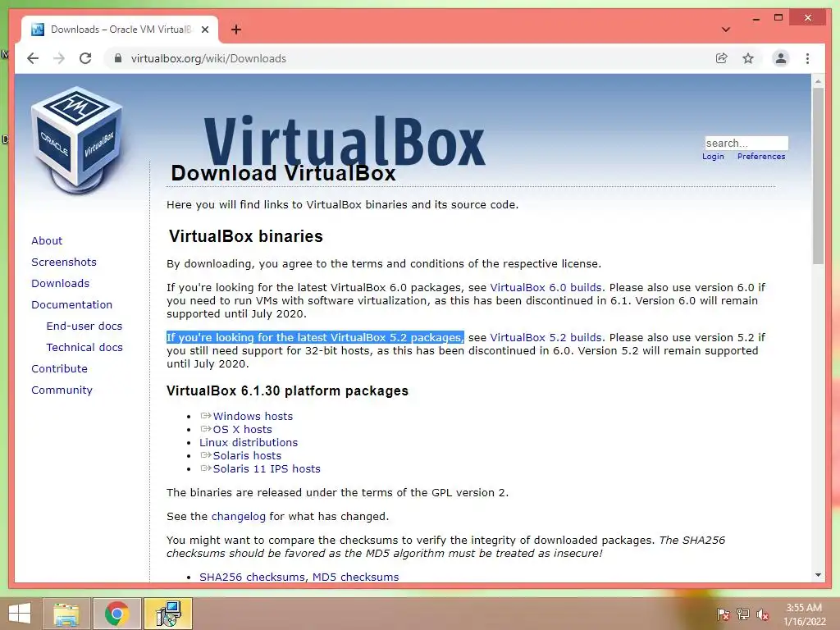840x630 pixels.
Task: Click the browser forward arrow
Action: point(59,58)
